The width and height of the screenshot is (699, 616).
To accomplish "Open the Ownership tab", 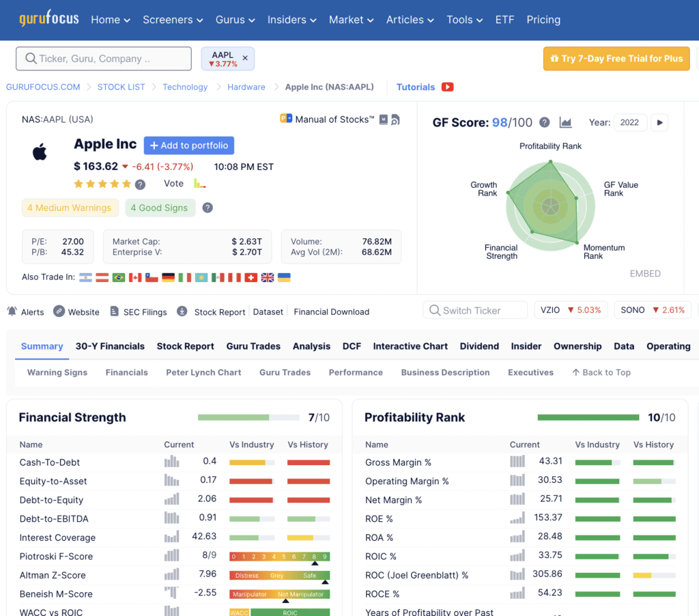I will pos(577,346).
